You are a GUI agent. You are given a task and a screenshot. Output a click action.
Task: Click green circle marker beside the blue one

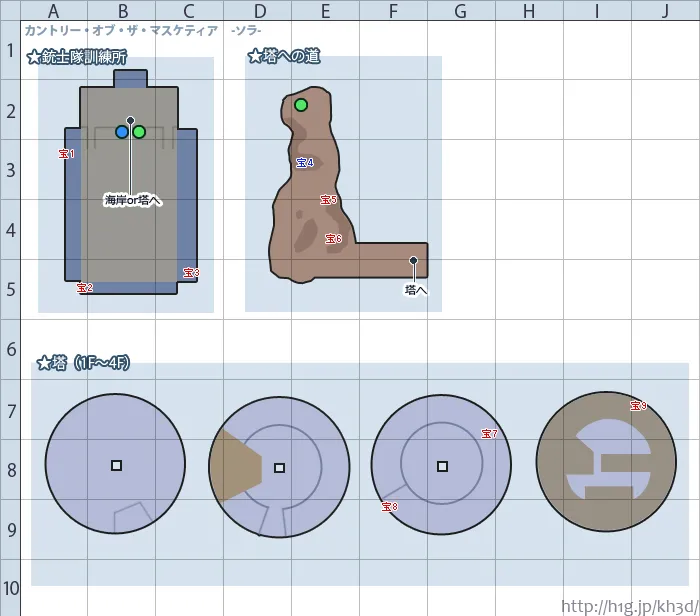point(139,132)
